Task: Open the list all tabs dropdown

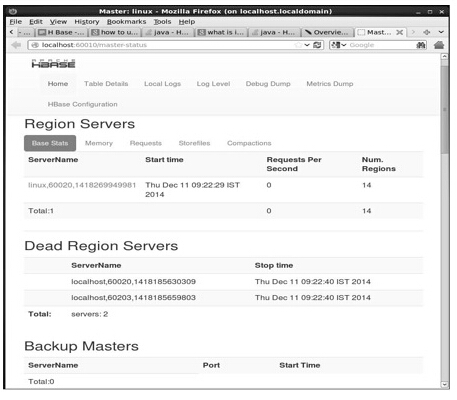Action: (441, 32)
